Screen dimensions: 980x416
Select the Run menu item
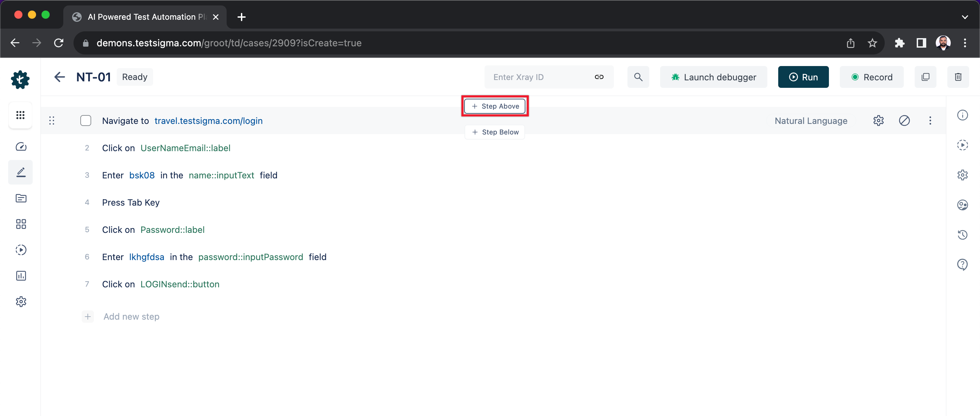coord(804,77)
